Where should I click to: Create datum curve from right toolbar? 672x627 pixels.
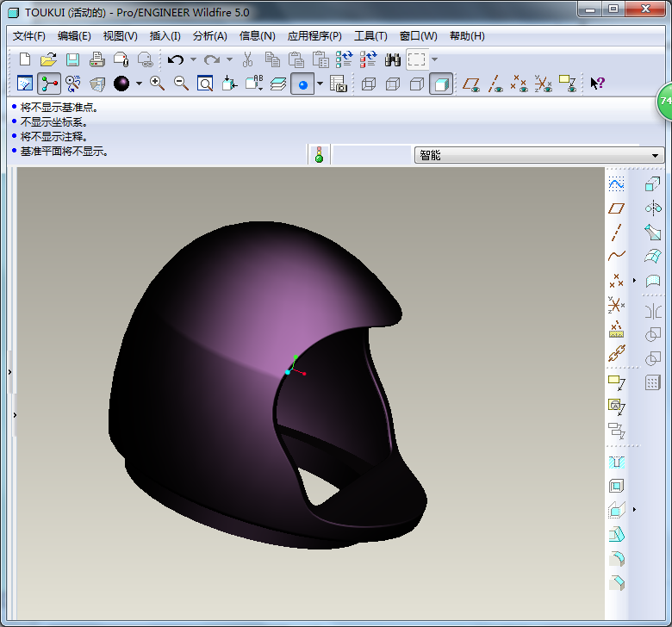tap(616, 256)
